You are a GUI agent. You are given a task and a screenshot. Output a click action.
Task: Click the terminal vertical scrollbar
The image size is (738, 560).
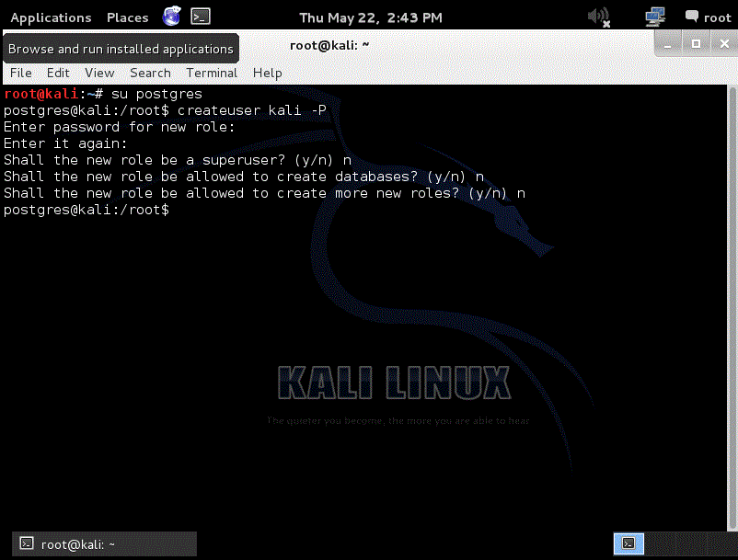pos(732,308)
